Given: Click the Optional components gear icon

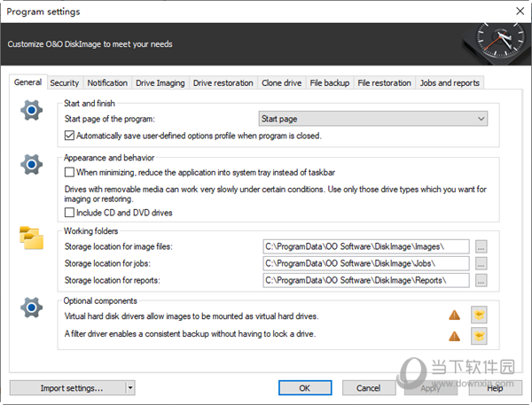Looking at the screenshot, I should (x=31, y=308).
